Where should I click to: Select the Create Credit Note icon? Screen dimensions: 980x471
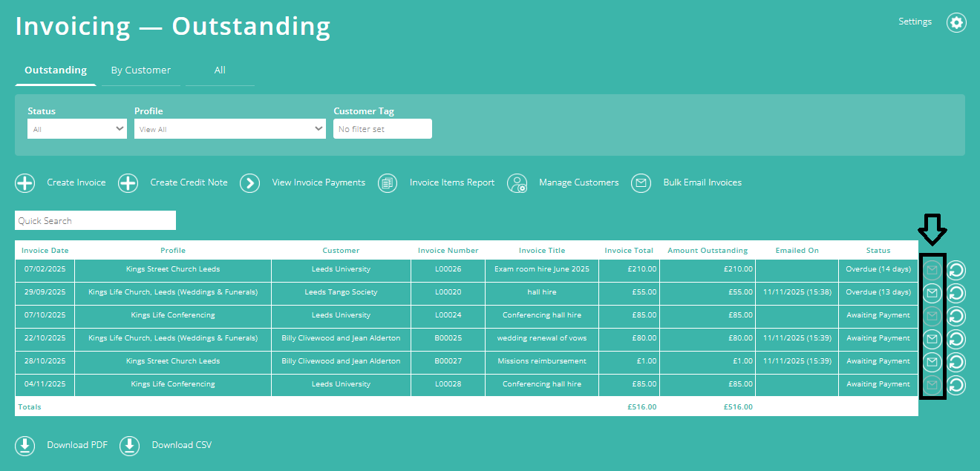[x=128, y=182]
